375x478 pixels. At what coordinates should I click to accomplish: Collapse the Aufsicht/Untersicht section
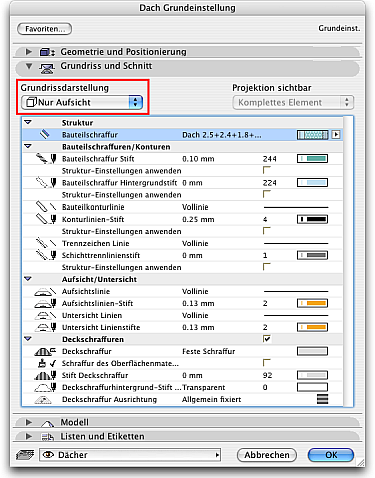pos(28,279)
